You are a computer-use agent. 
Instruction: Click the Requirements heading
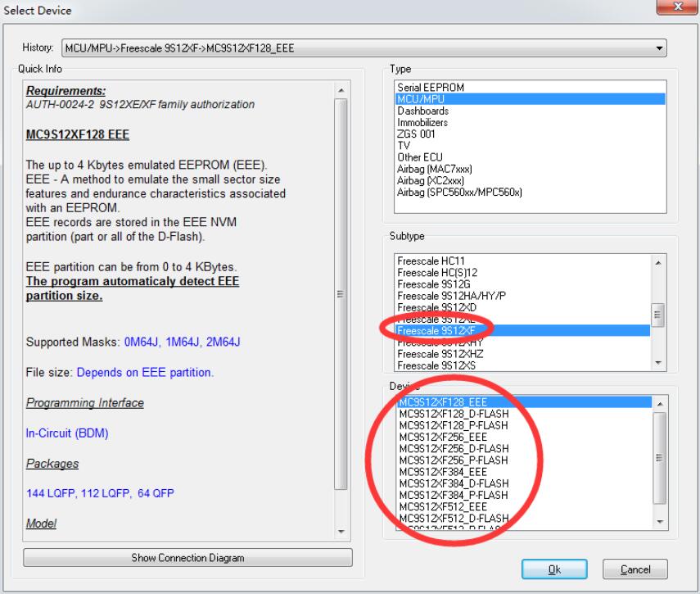pyautogui.click(x=66, y=91)
